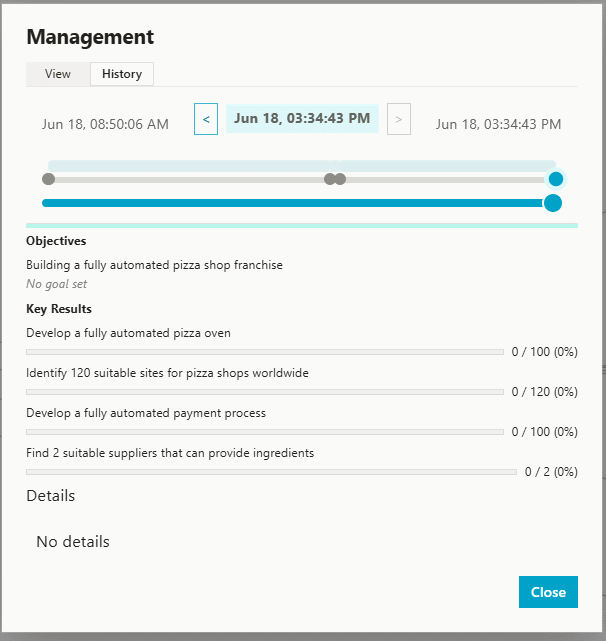
Task: Click the objective 'Building a fully automated pizza shop franchise'
Action: click(x=154, y=265)
